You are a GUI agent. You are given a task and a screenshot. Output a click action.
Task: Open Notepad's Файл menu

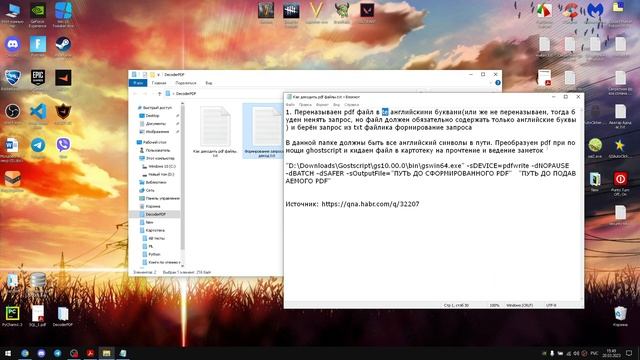[291, 105]
